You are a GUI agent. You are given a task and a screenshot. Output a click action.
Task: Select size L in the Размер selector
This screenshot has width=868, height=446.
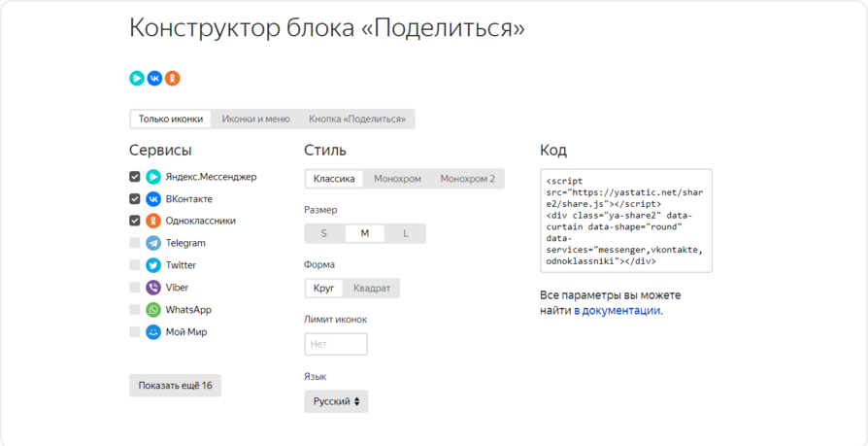[x=405, y=233]
